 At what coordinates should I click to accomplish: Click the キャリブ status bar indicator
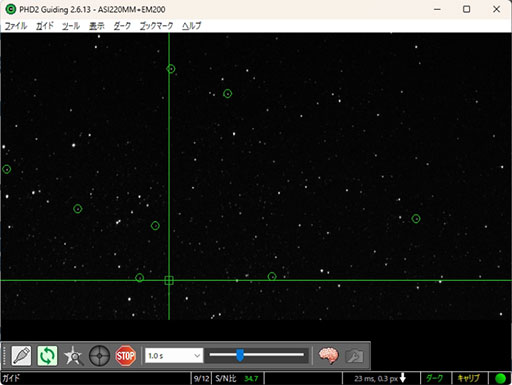[x=468, y=378]
